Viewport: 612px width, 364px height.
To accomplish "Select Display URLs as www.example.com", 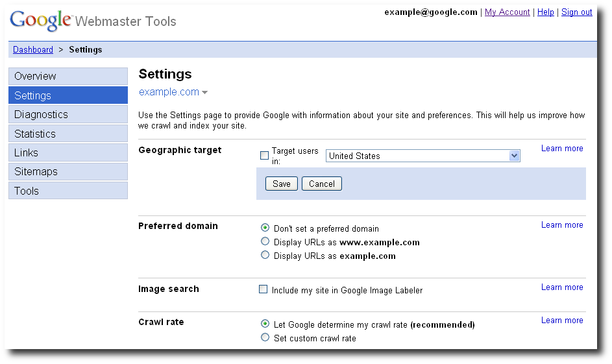I will click(265, 241).
